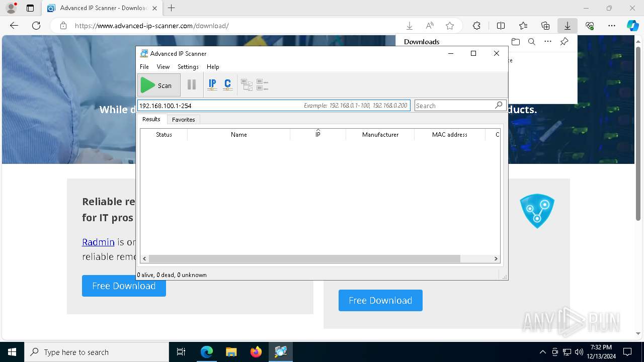Open Edge Extensions puzzle icon

[x=476, y=26]
